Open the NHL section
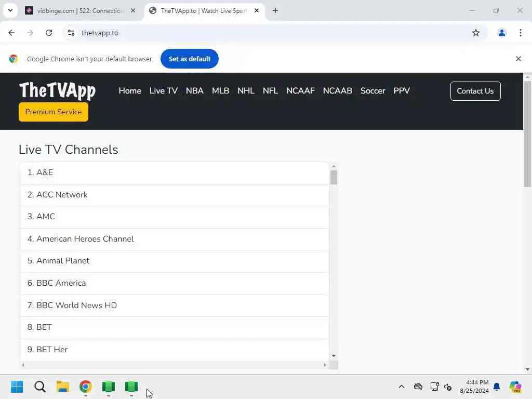The width and height of the screenshot is (532, 399). click(246, 91)
